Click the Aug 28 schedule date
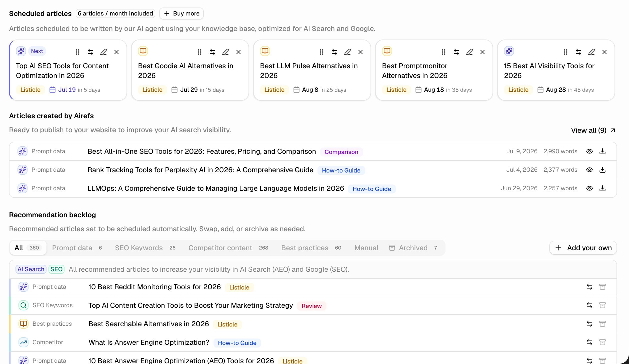The height and width of the screenshot is (364, 629). pyautogui.click(x=556, y=90)
